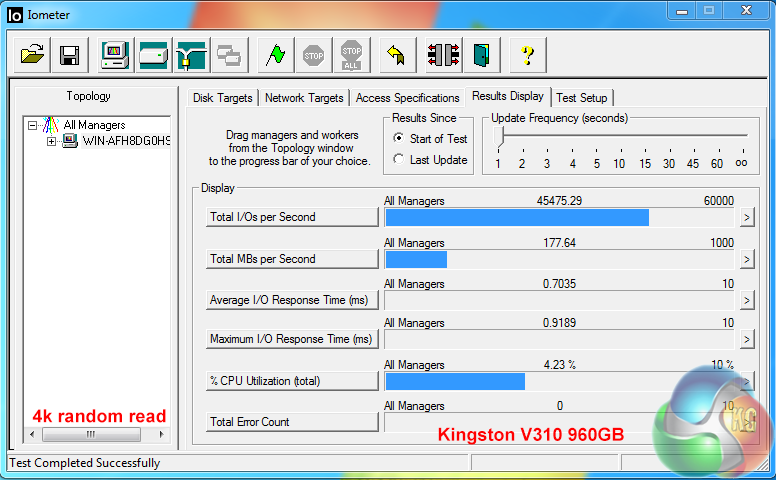Close the Iometer window
The image size is (776, 480).
746,10
